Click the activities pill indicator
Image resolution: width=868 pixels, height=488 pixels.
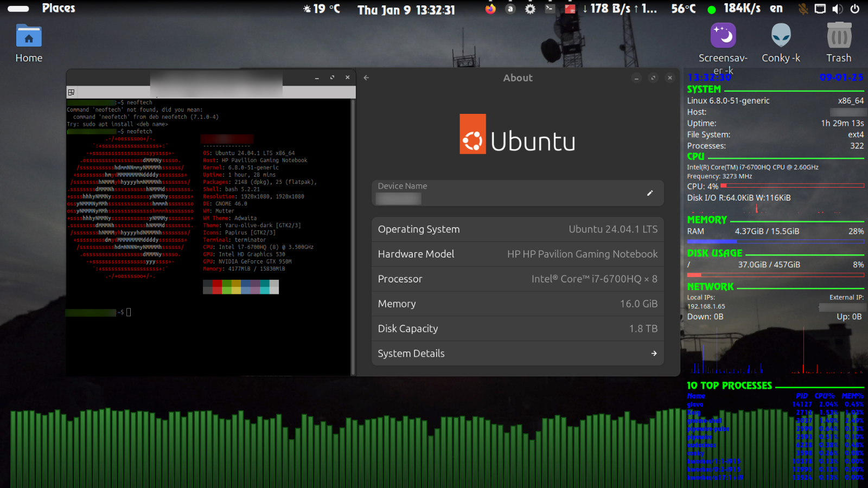pos(18,9)
